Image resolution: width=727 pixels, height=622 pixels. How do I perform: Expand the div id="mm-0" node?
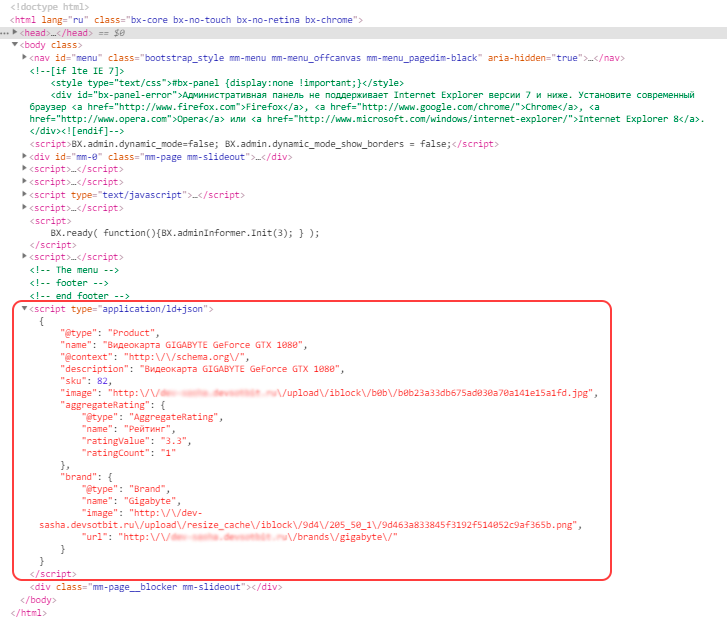(x=25, y=157)
